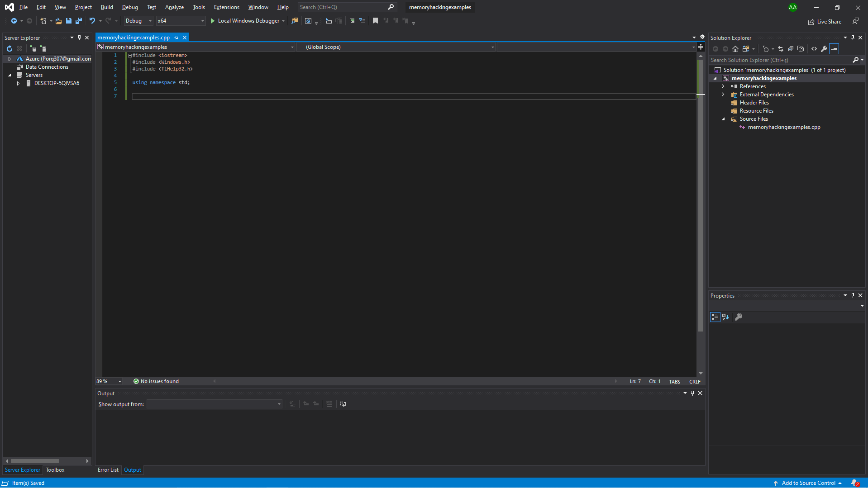
Task: Click the CRLF line ending indicator
Action: click(x=695, y=382)
